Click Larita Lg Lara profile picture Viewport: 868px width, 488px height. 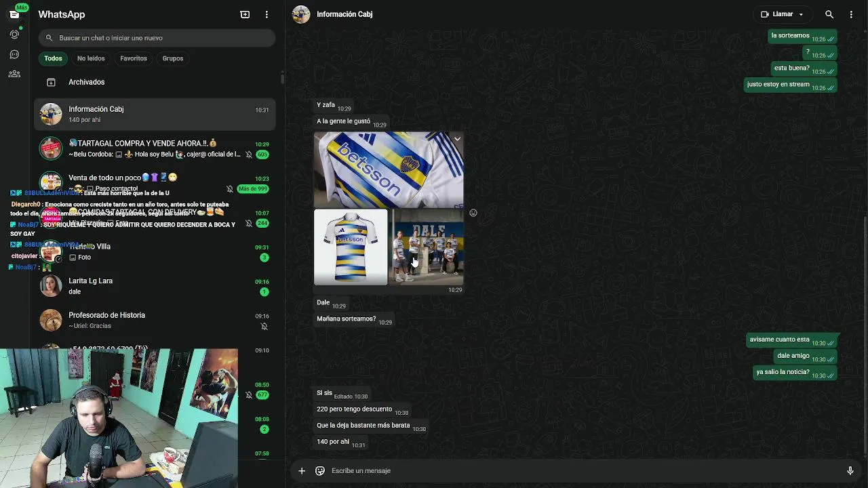coord(51,286)
